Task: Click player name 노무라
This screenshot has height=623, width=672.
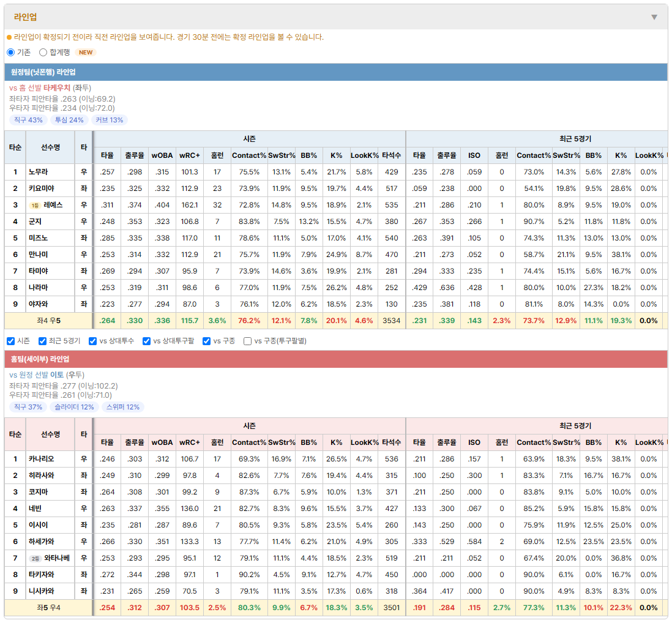Action: 39,172
